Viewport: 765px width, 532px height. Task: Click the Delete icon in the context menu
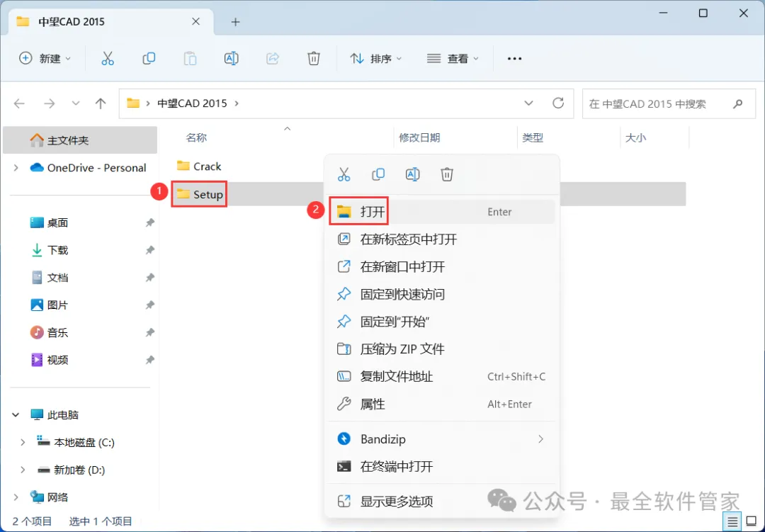click(x=447, y=174)
